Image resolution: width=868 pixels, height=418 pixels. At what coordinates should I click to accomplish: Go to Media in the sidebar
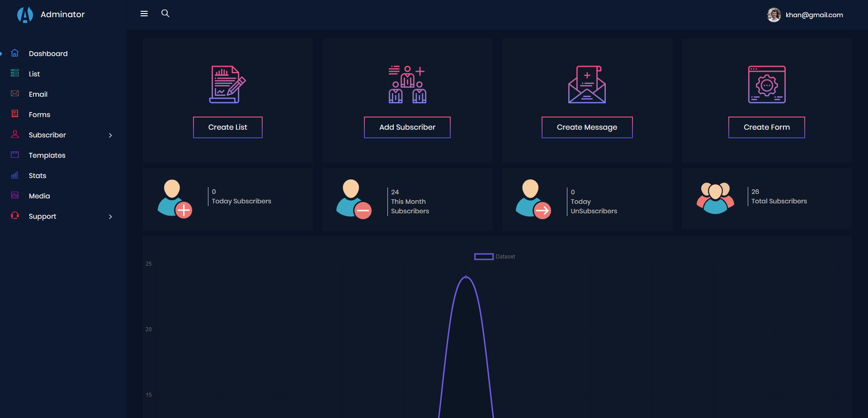pos(39,196)
